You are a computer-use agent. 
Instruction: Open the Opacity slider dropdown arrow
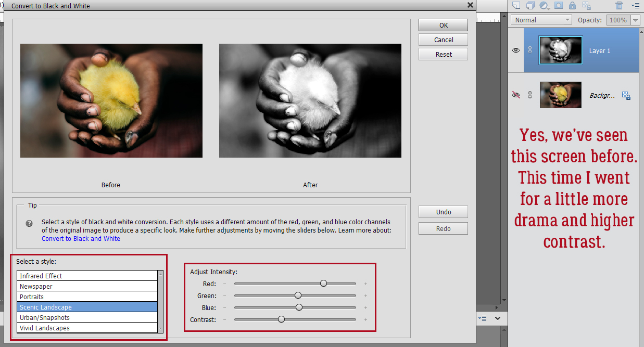635,20
